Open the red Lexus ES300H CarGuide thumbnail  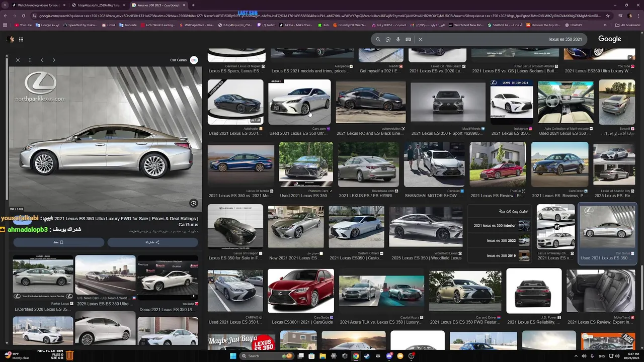301,291
